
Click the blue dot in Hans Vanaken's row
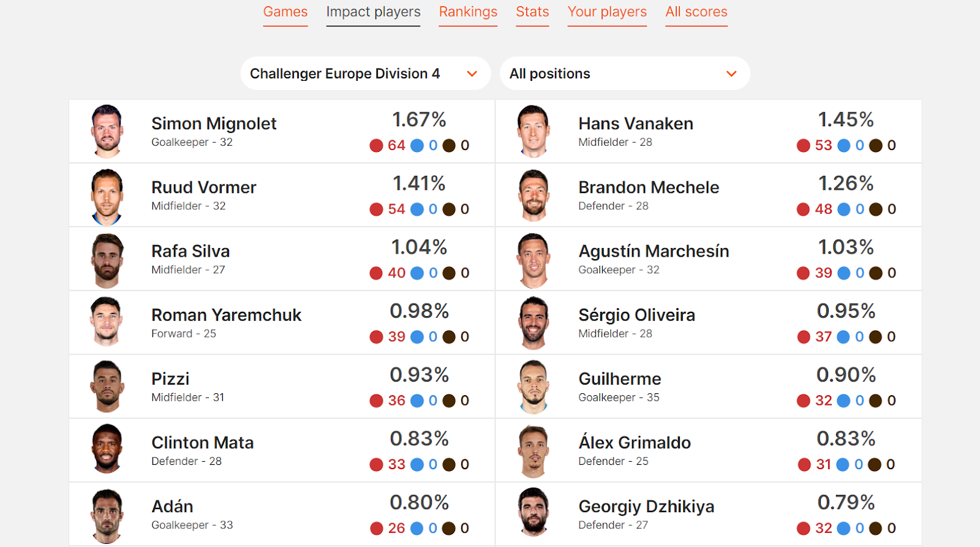click(843, 146)
